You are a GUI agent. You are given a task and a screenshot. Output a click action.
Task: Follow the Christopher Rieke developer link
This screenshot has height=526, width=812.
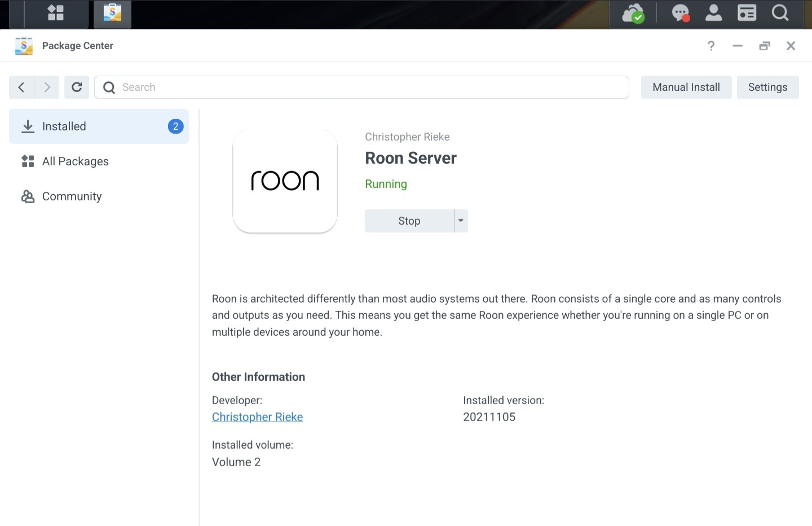[x=257, y=417]
